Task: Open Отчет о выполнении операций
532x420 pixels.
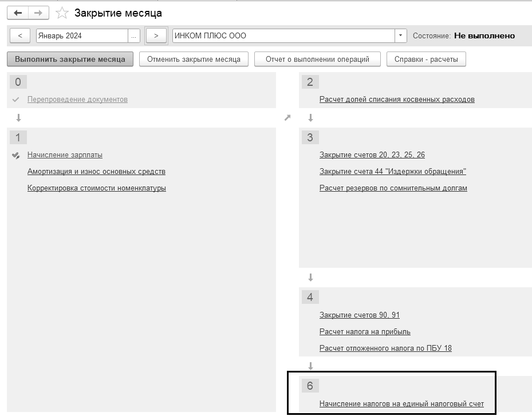Action: point(317,60)
